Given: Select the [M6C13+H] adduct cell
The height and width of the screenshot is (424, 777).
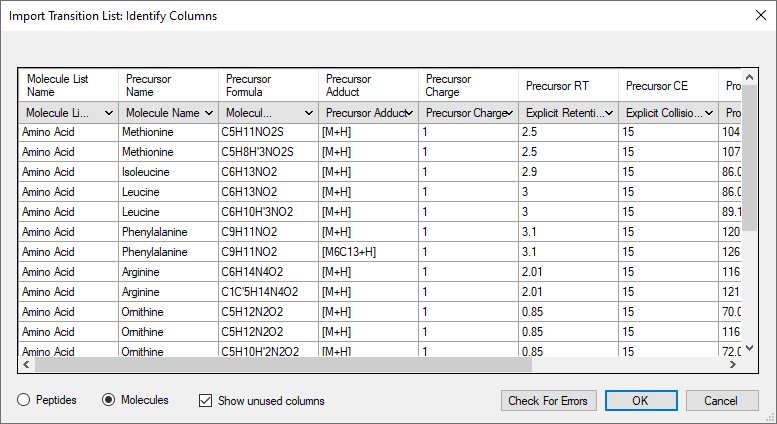Looking at the screenshot, I should (369, 252).
